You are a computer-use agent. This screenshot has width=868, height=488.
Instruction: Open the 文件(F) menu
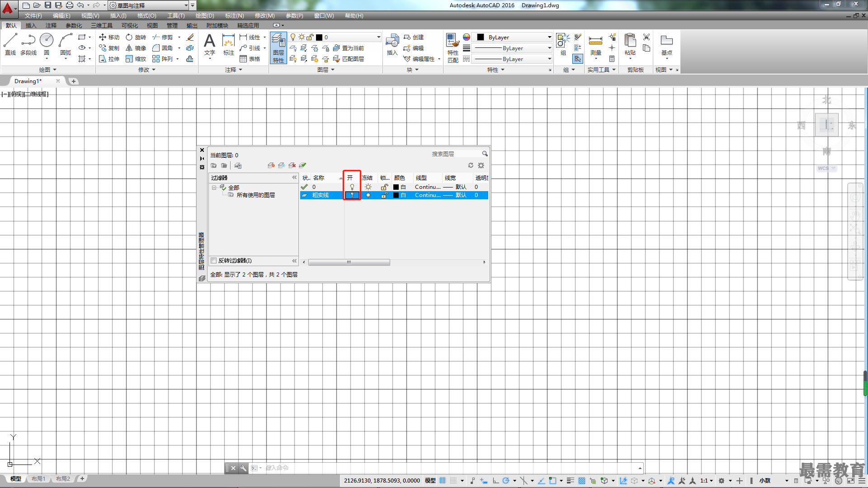(x=33, y=15)
